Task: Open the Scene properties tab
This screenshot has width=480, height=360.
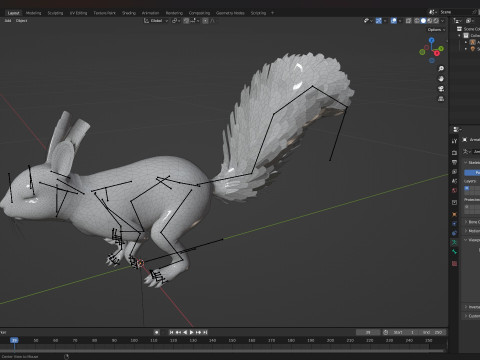Action: 454,181
